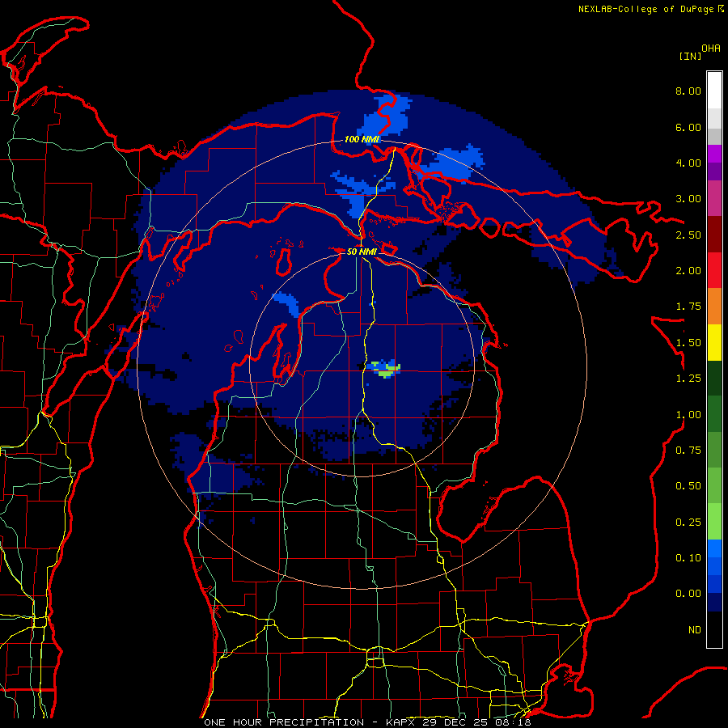Click the 0.00 legend value
Image resolution: width=728 pixels, height=728 pixels.
(x=688, y=594)
